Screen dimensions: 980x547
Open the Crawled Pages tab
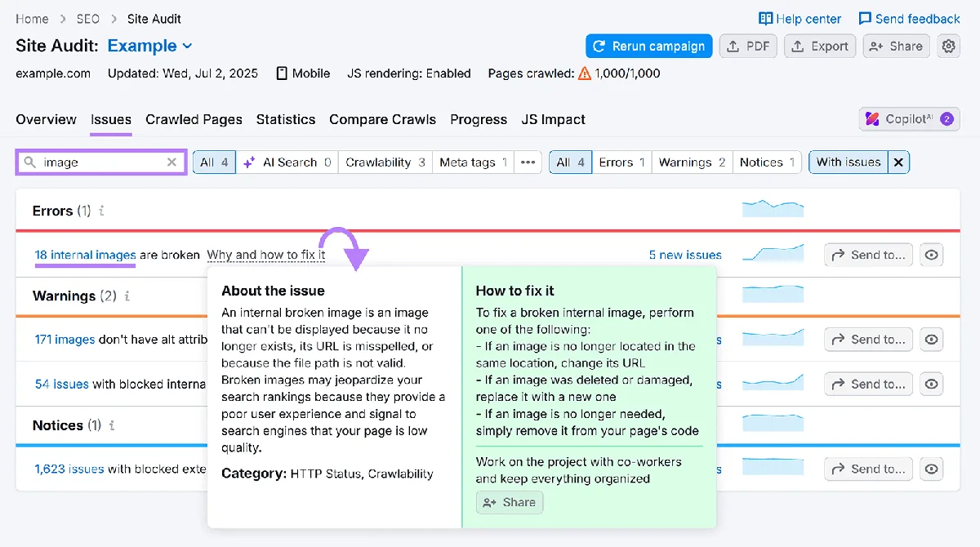(x=194, y=119)
